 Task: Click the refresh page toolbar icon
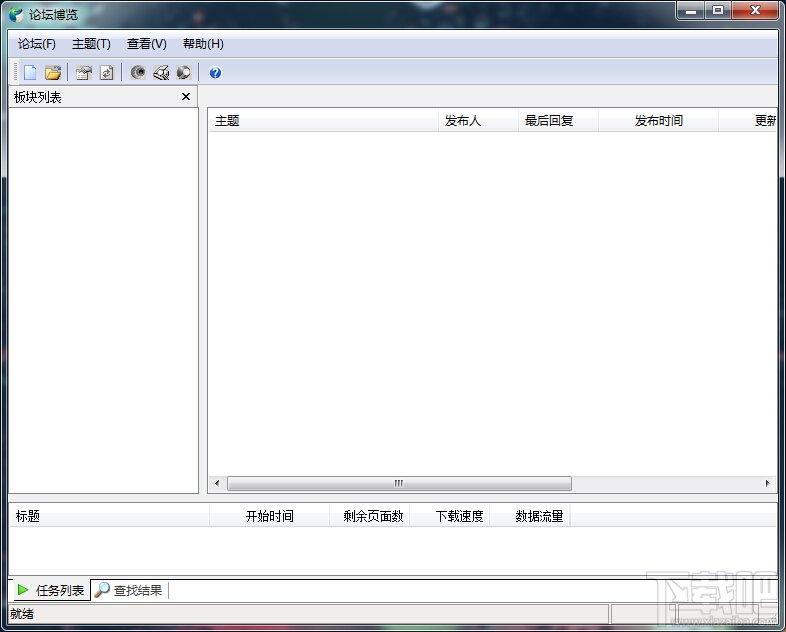tap(106, 72)
